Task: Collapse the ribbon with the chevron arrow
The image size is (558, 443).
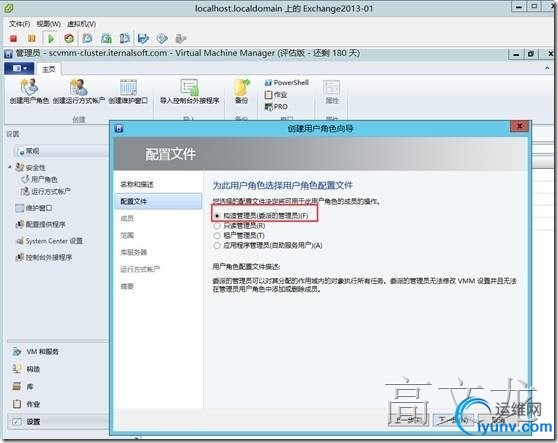Action: [x=547, y=68]
